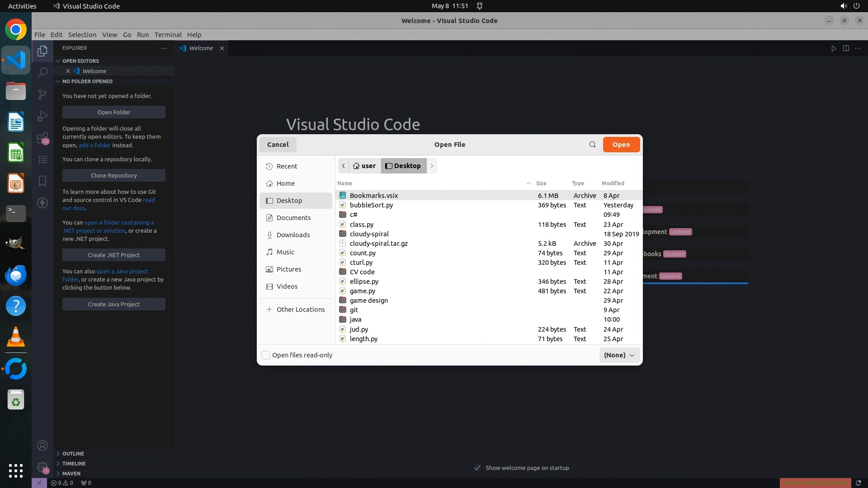Click split editor icon in top right
868x488 pixels.
846,48
